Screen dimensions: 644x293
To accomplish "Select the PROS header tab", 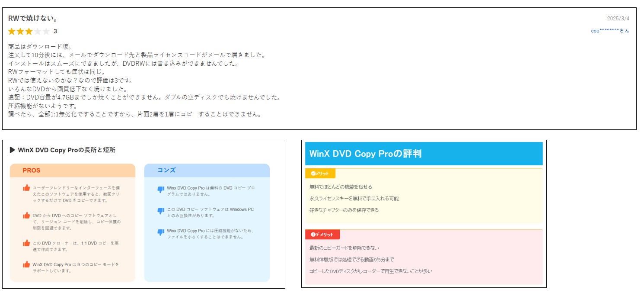I will tap(73, 171).
